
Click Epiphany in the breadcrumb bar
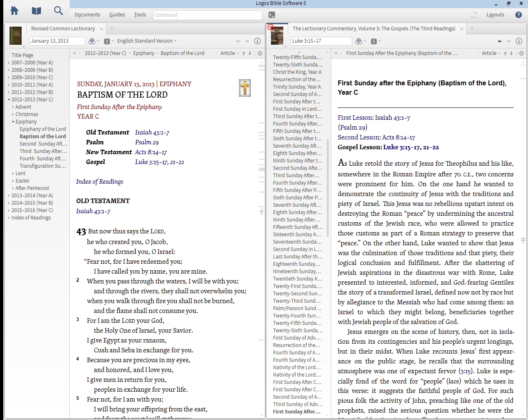click(x=144, y=53)
